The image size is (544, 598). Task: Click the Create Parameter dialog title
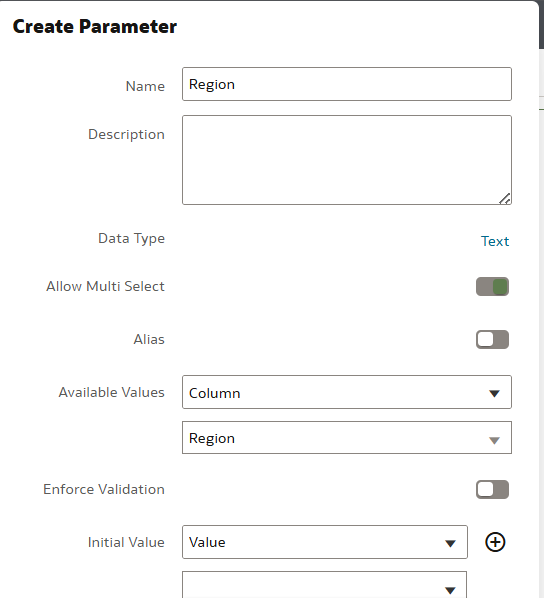(x=95, y=26)
